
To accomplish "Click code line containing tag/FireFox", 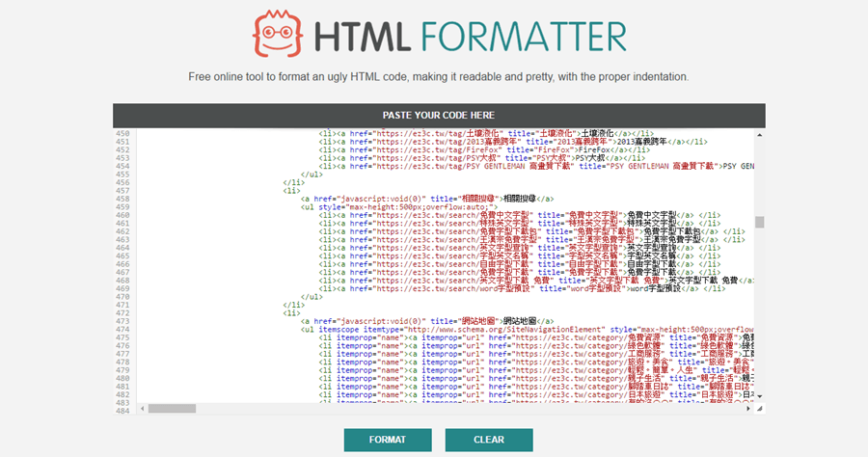I will pyautogui.click(x=484, y=150).
